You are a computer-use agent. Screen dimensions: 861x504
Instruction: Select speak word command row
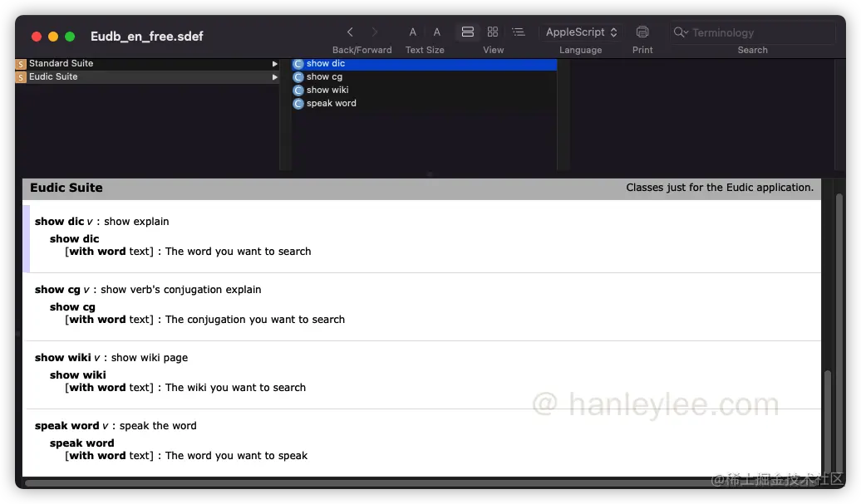424,103
